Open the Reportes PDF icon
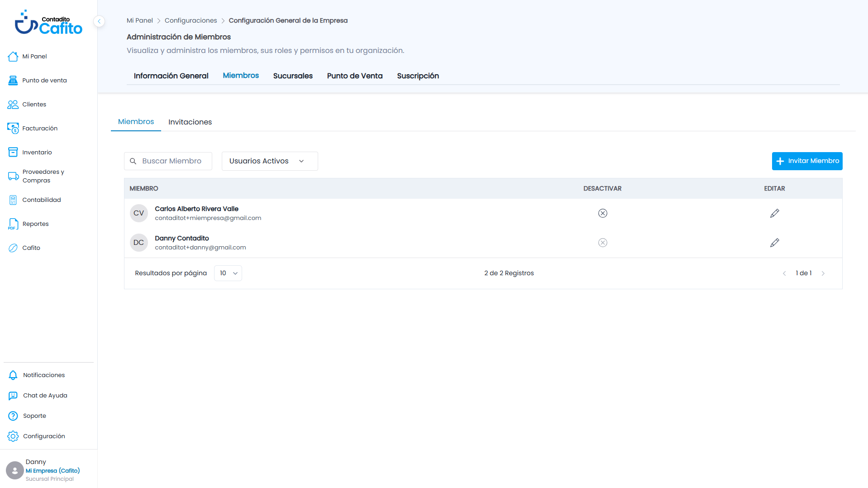The width and height of the screenshot is (868, 488). pos(13,224)
